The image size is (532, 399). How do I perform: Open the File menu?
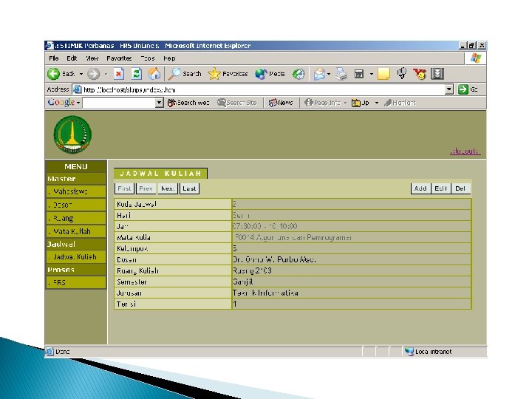(x=54, y=58)
